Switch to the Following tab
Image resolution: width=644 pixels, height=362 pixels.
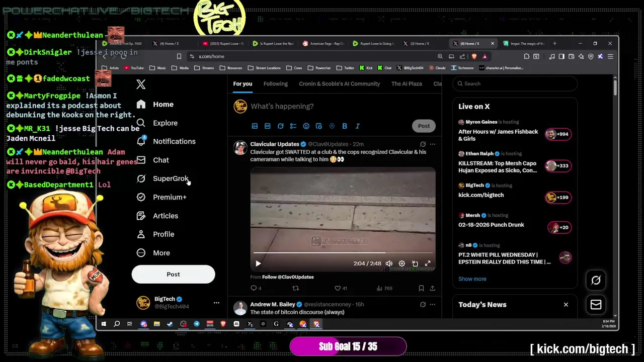[276, 83]
